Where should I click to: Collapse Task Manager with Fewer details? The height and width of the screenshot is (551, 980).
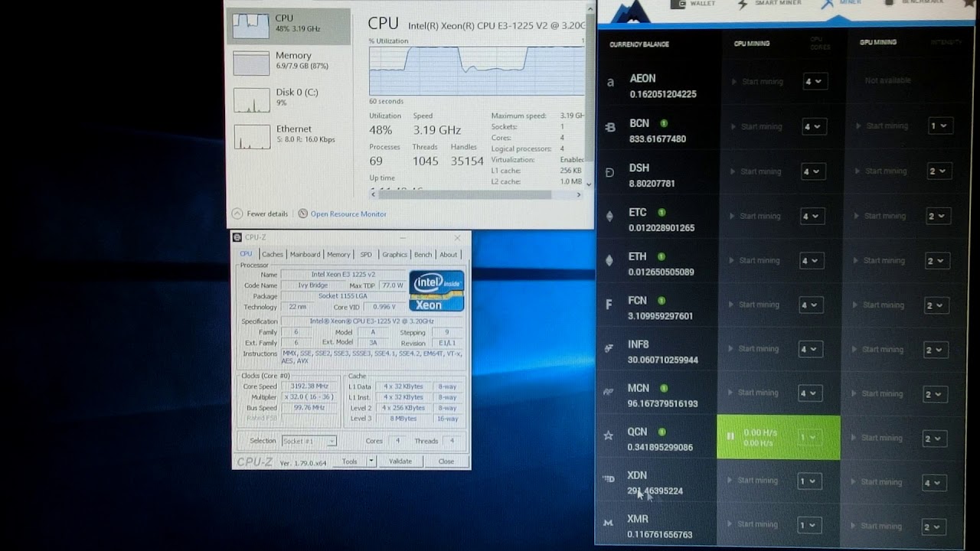pos(260,214)
